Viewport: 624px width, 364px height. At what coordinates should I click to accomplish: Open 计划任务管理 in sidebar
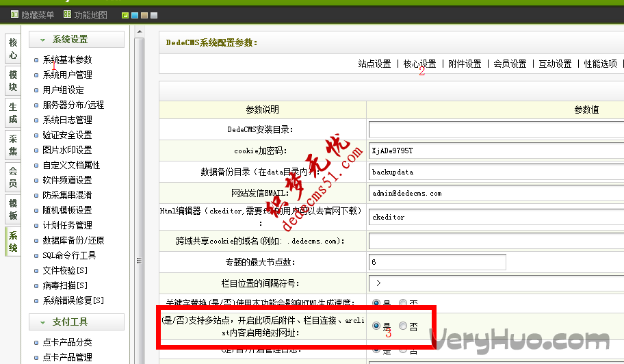click(67, 226)
